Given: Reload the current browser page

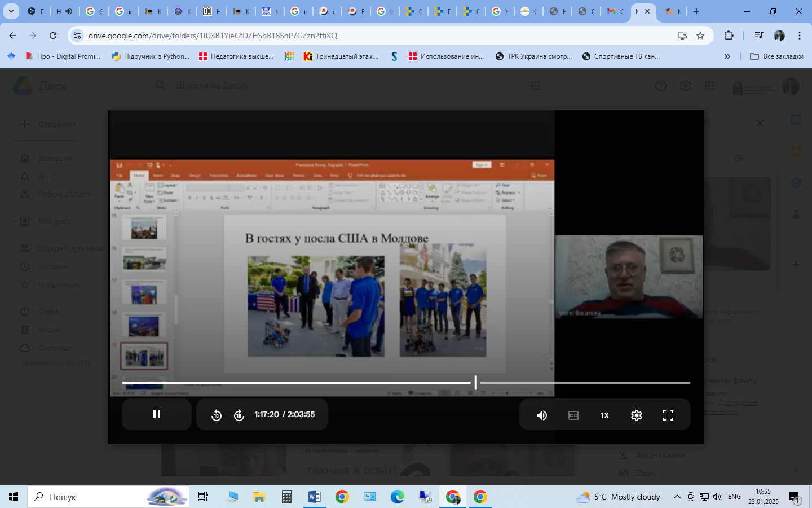Looking at the screenshot, I should [53, 36].
